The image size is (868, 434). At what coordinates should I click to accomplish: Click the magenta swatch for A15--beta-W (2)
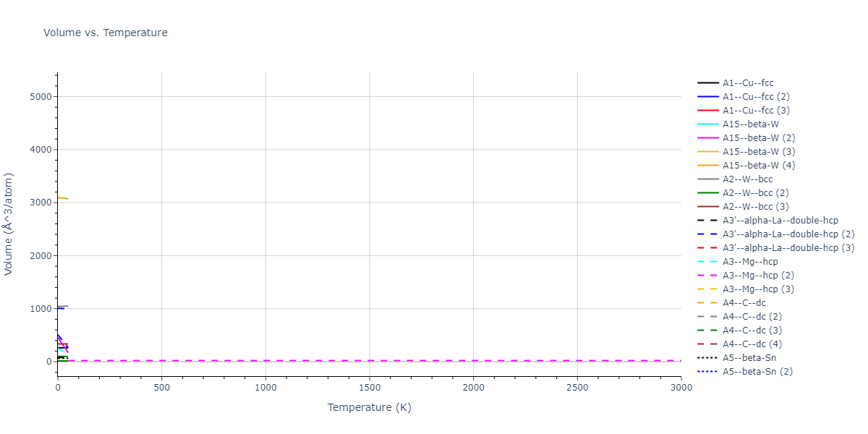pyautogui.click(x=708, y=138)
